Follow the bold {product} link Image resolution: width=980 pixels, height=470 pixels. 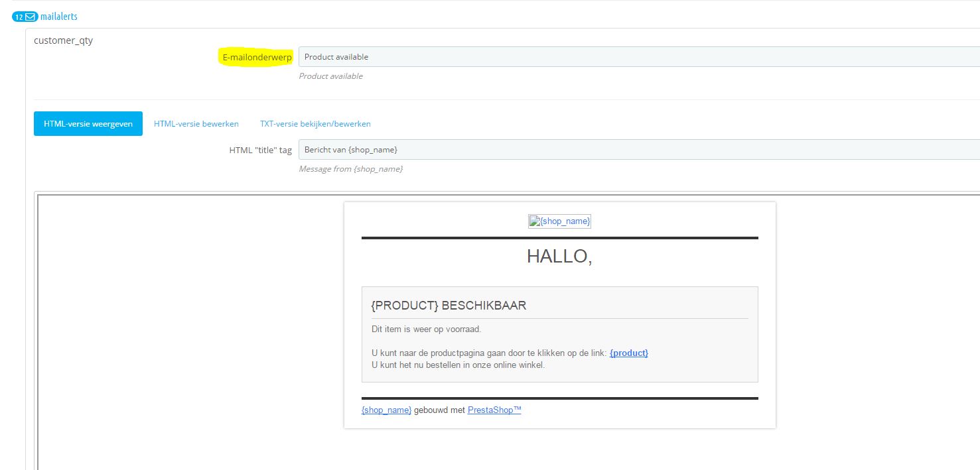pos(628,353)
